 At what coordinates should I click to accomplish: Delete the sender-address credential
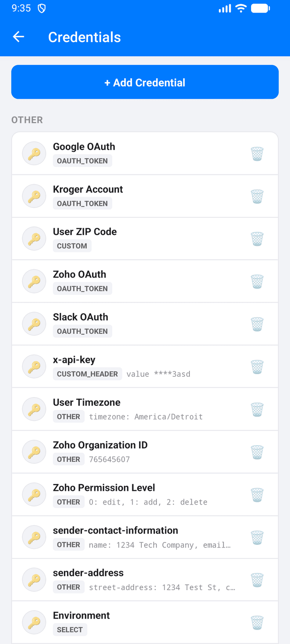257,580
